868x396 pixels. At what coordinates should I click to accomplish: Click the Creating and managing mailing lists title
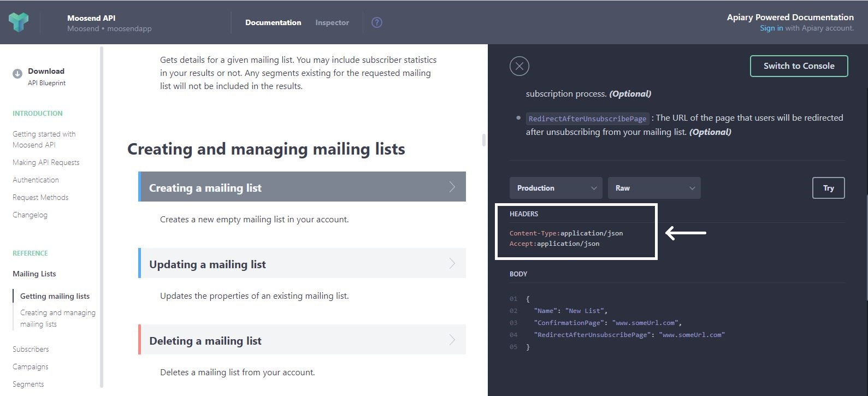pyautogui.click(x=266, y=149)
